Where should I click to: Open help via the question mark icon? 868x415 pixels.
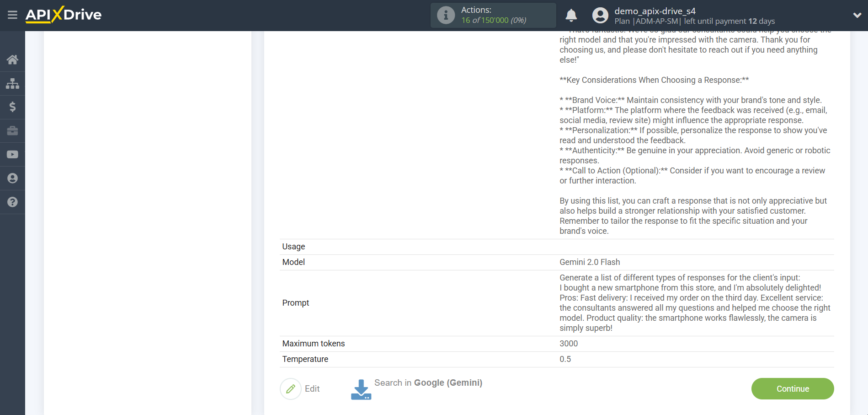tap(12, 202)
